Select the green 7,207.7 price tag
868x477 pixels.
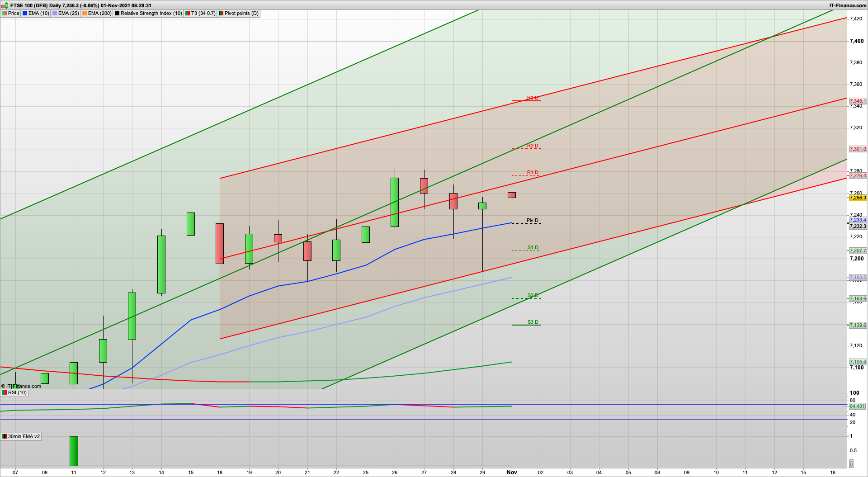coord(858,250)
